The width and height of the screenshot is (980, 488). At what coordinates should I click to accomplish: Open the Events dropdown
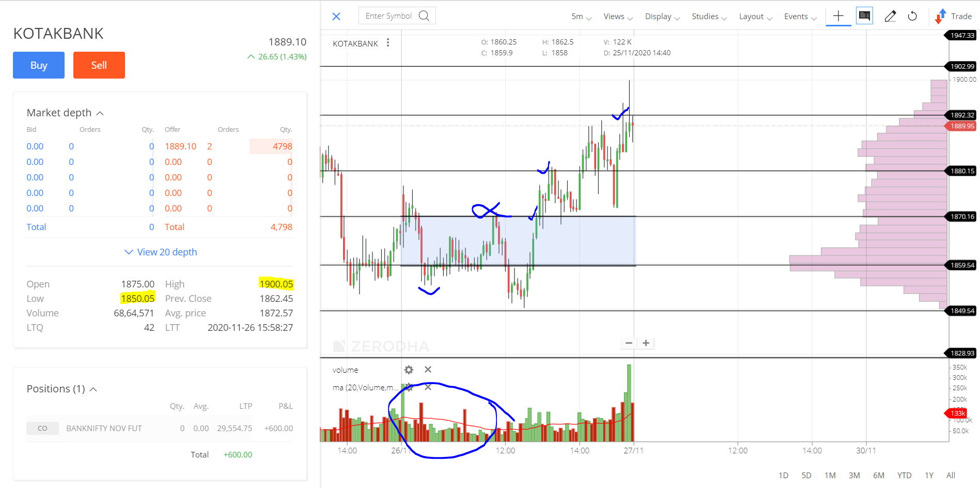click(800, 17)
